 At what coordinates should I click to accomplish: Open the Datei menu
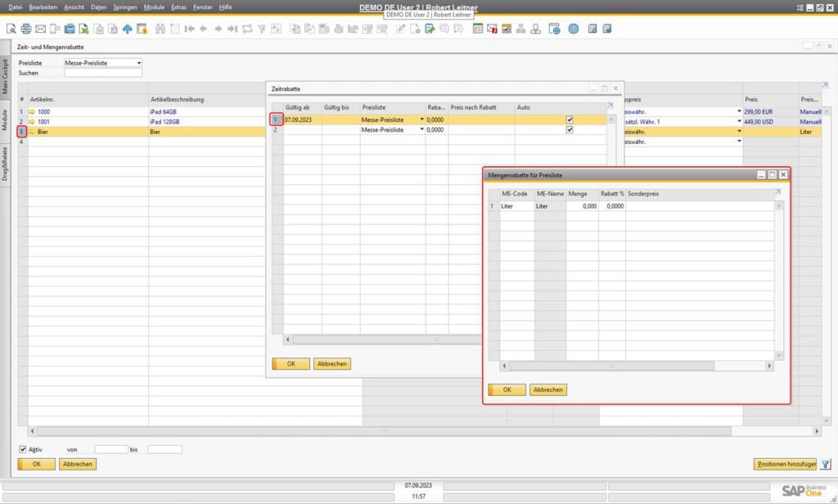click(x=16, y=7)
